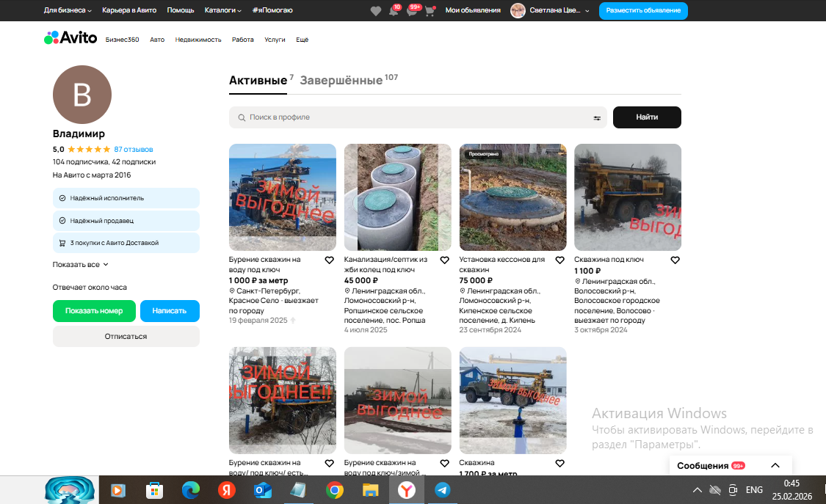Open Telegram from the taskbar
This screenshot has width=826, height=504.
pos(442,490)
